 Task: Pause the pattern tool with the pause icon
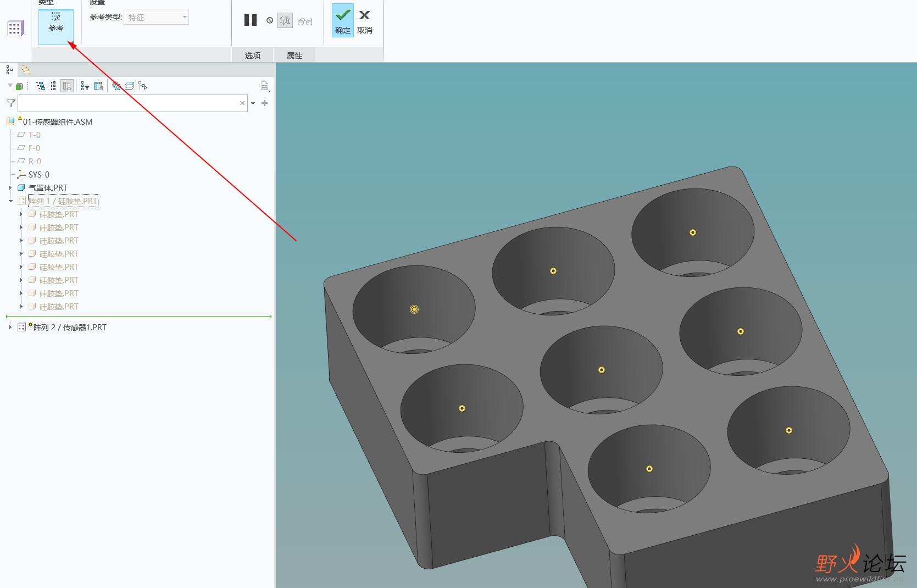point(251,20)
